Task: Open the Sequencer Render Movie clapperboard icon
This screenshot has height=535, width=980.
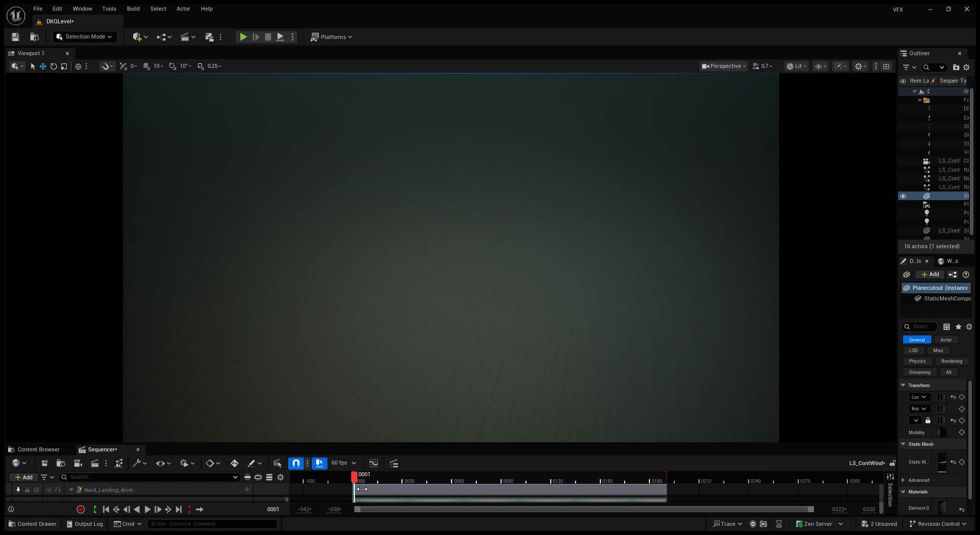Action: [x=95, y=463]
